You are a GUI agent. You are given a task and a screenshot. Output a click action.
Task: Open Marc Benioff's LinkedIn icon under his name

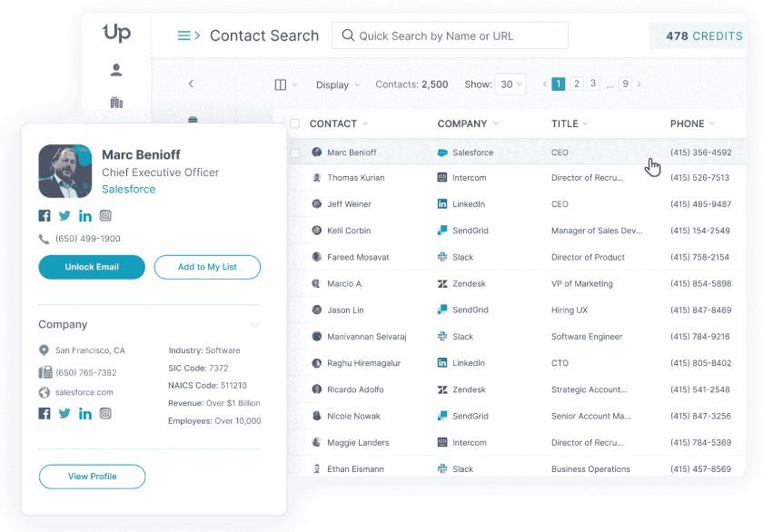[85, 216]
